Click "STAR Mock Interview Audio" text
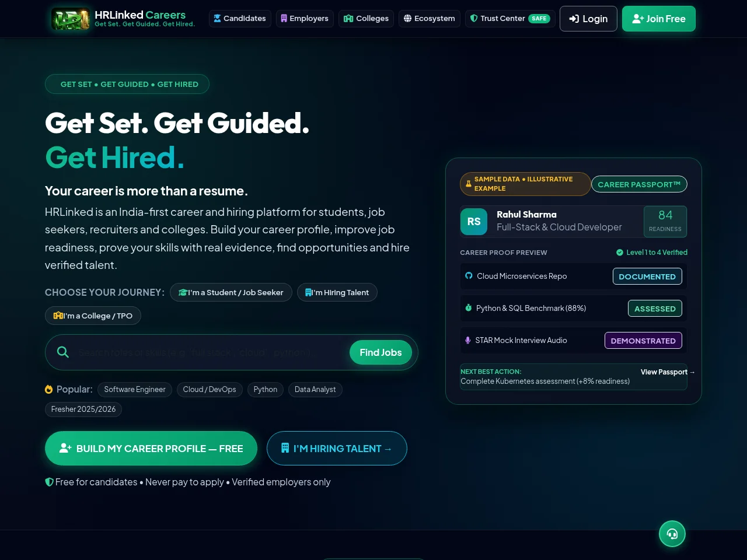This screenshot has height=560, width=747. pos(521,340)
